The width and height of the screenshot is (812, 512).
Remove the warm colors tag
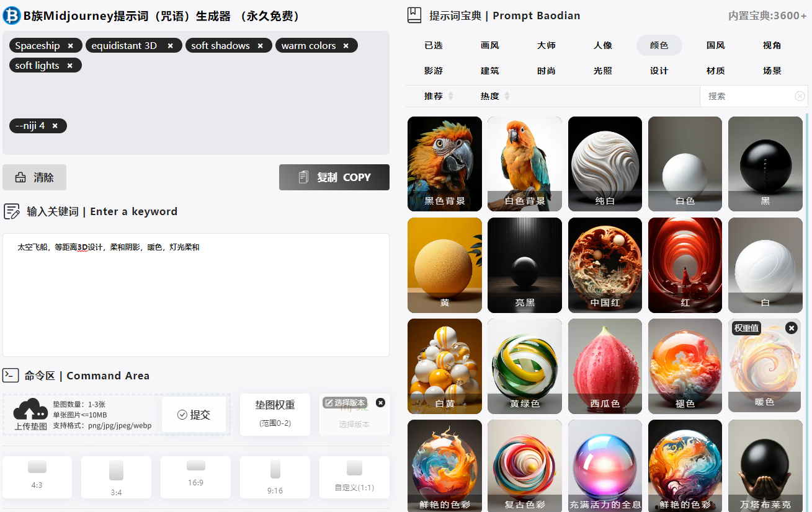point(346,46)
